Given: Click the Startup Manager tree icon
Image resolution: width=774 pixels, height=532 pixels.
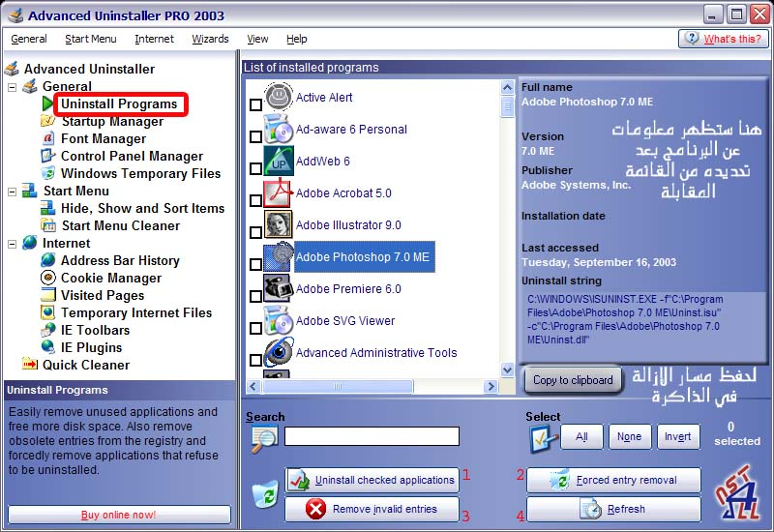Looking at the screenshot, I should click(47, 120).
